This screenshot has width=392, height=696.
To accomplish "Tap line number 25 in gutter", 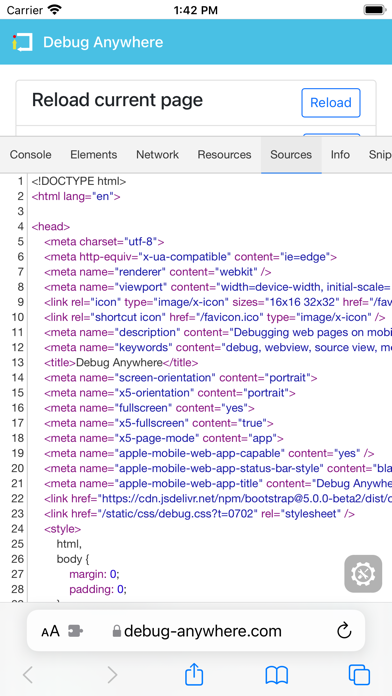I will click(x=17, y=543).
